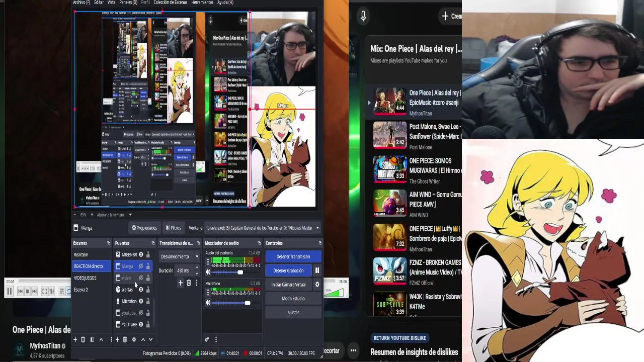Click Iniciar Cámara Virtual button
Viewport: 644px width, 362px height.
click(288, 285)
